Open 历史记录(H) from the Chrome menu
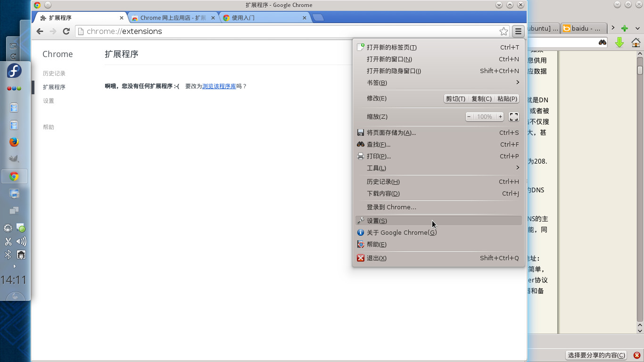This screenshot has width=644, height=362. coord(438,181)
